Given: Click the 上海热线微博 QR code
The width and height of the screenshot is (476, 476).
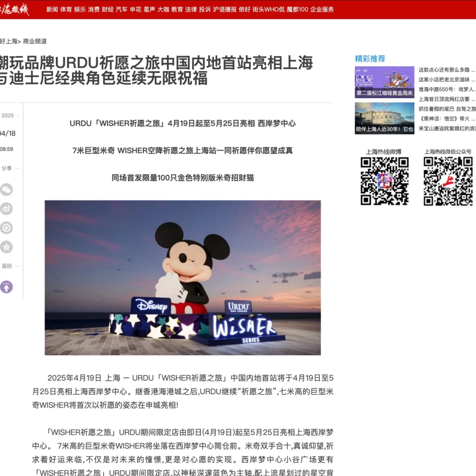Looking at the screenshot, I should [384, 181].
